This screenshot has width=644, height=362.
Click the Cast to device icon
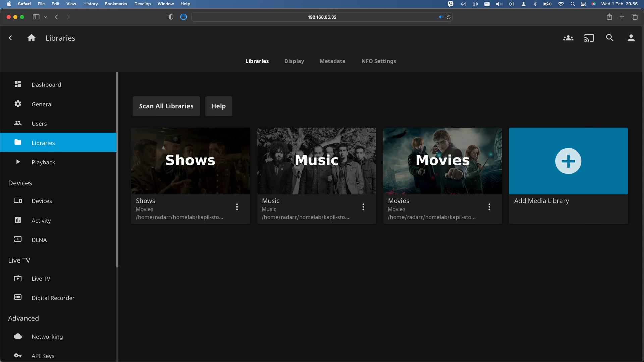589,38
